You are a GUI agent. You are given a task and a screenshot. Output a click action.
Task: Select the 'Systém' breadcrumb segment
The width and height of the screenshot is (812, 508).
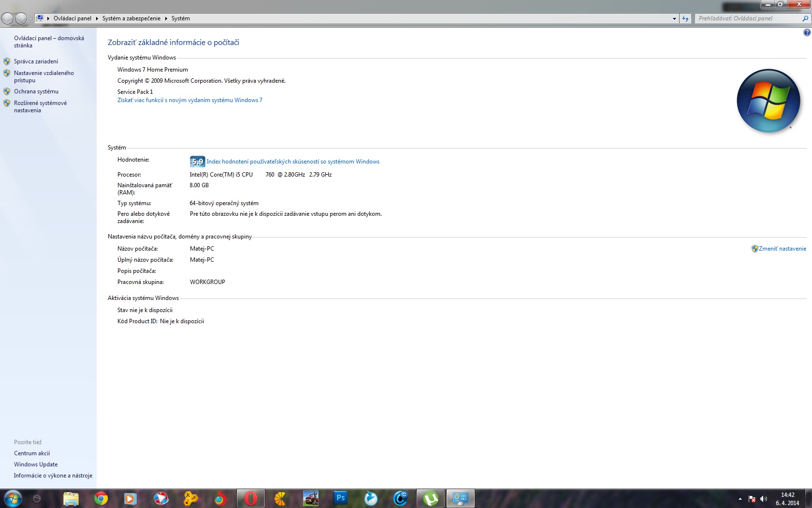coord(181,18)
